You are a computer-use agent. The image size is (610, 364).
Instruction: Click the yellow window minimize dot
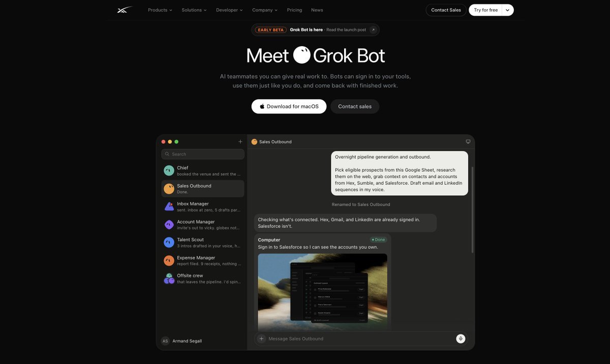(170, 142)
